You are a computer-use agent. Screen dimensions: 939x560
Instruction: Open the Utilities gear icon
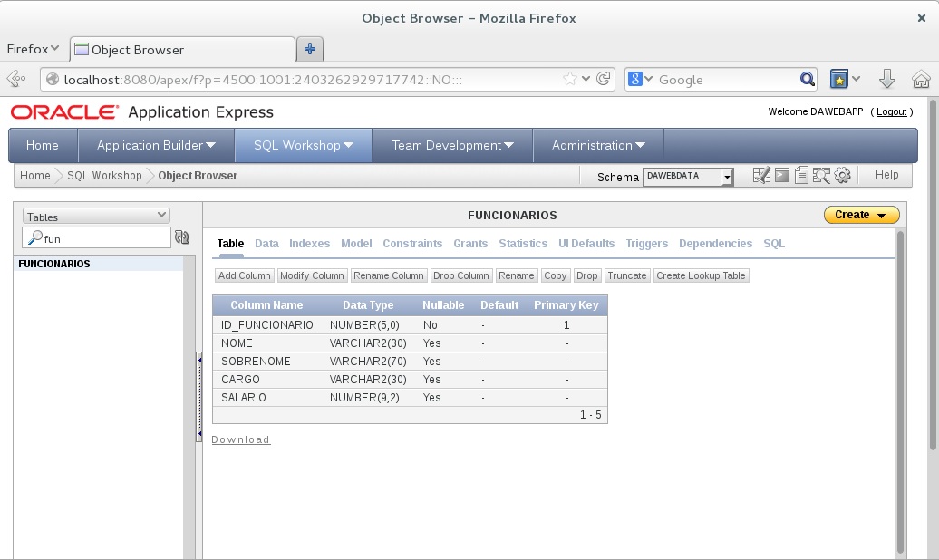842,176
